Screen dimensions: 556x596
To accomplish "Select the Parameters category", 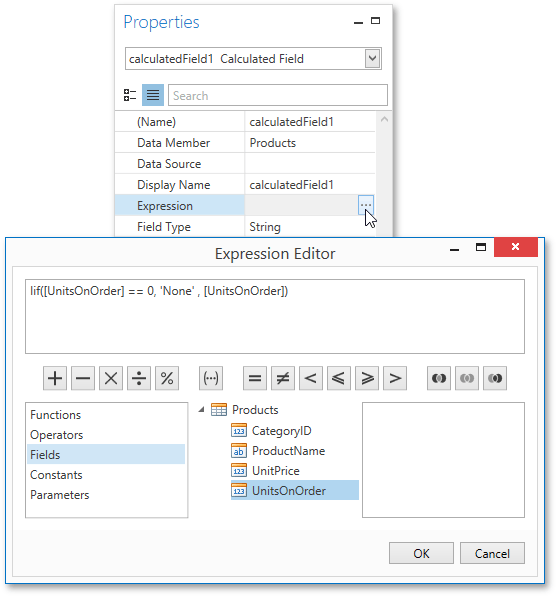I will [x=106, y=495].
